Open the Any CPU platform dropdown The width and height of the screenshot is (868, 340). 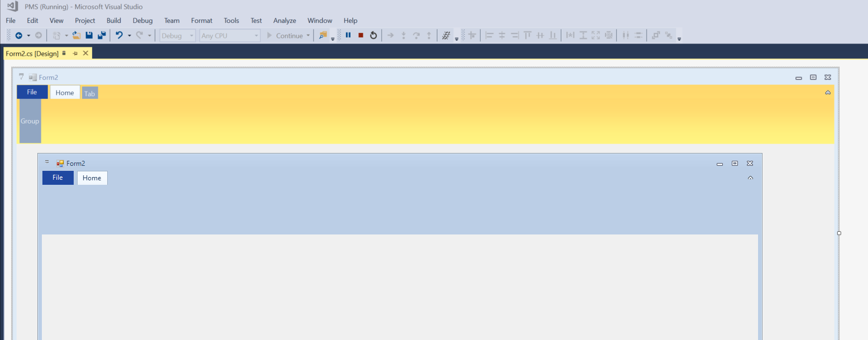click(x=230, y=36)
